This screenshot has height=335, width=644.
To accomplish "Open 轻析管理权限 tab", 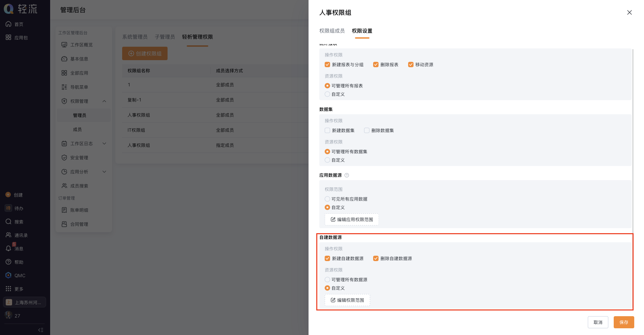I will coord(198,37).
